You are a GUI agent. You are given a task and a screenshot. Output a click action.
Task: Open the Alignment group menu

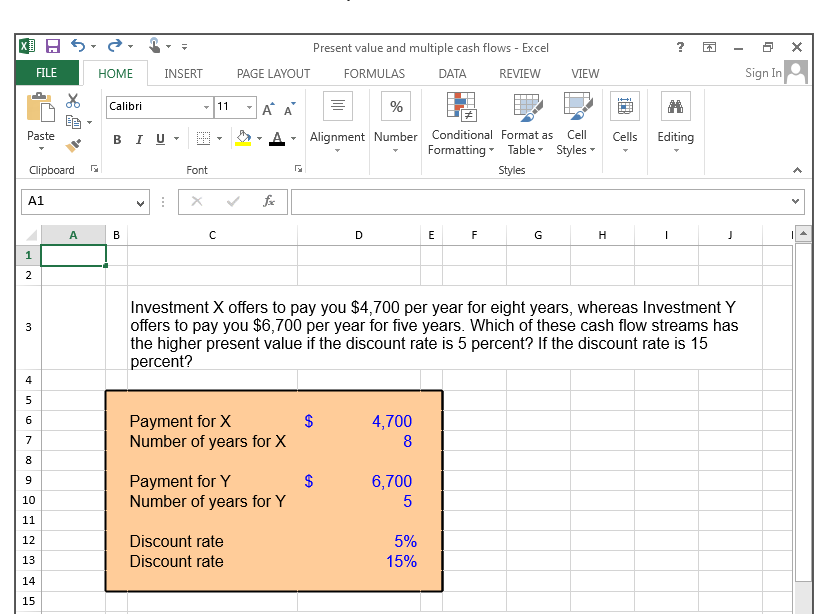point(337,123)
